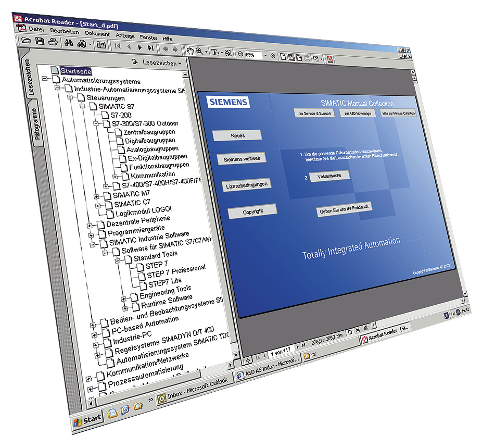Open the Dokument menu
This screenshot has width=482, height=448.
pos(97,33)
